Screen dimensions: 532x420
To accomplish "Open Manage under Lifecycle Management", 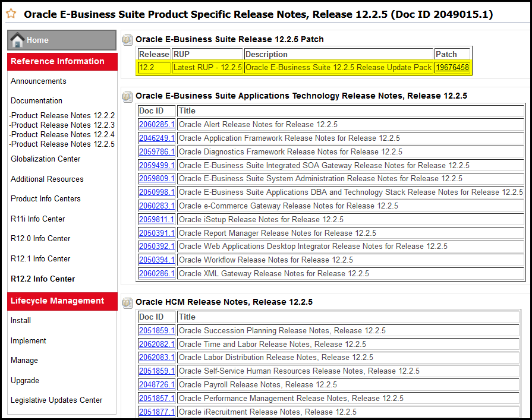I will pos(24,361).
